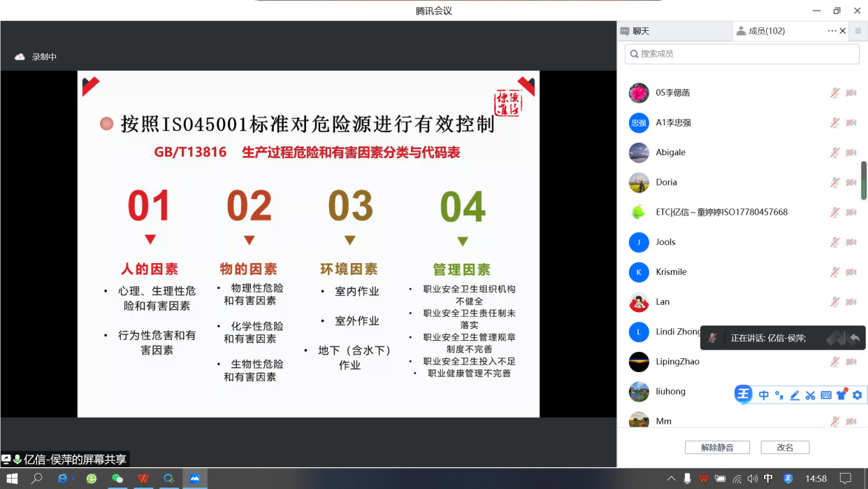Click the speaker volume icon in system tray
Screen dimensions: 868x489
point(751,478)
